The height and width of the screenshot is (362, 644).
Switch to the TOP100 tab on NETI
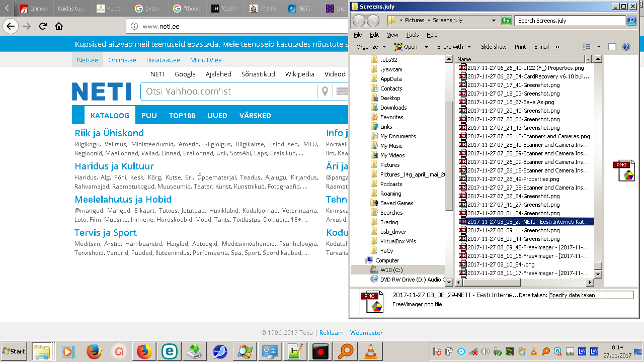(x=182, y=116)
